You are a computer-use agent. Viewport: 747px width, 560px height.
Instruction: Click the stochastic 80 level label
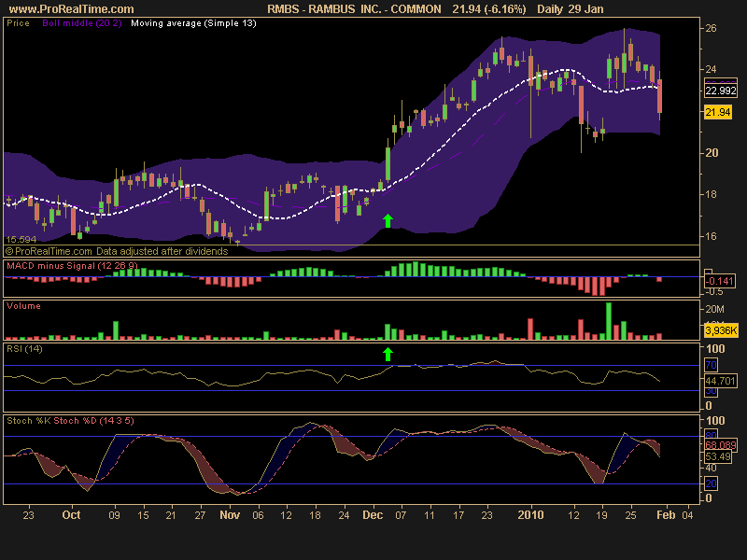(711, 435)
